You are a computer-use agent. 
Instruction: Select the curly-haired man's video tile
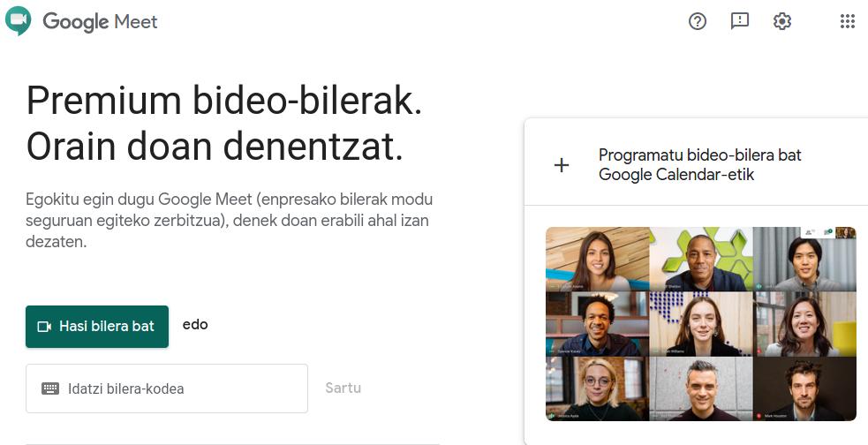pyautogui.click(x=597, y=324)
